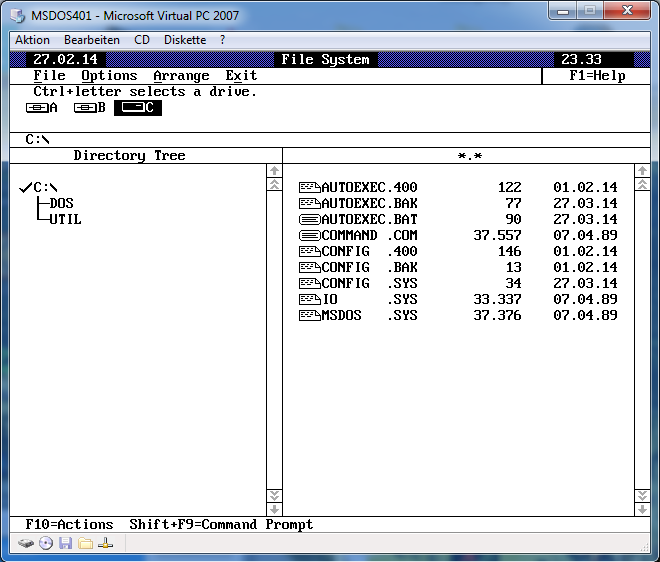The image size is (660, 562).
Task: Open the File menu in DOS Shell
Action: pyautogui.click(x=49, y=75)
